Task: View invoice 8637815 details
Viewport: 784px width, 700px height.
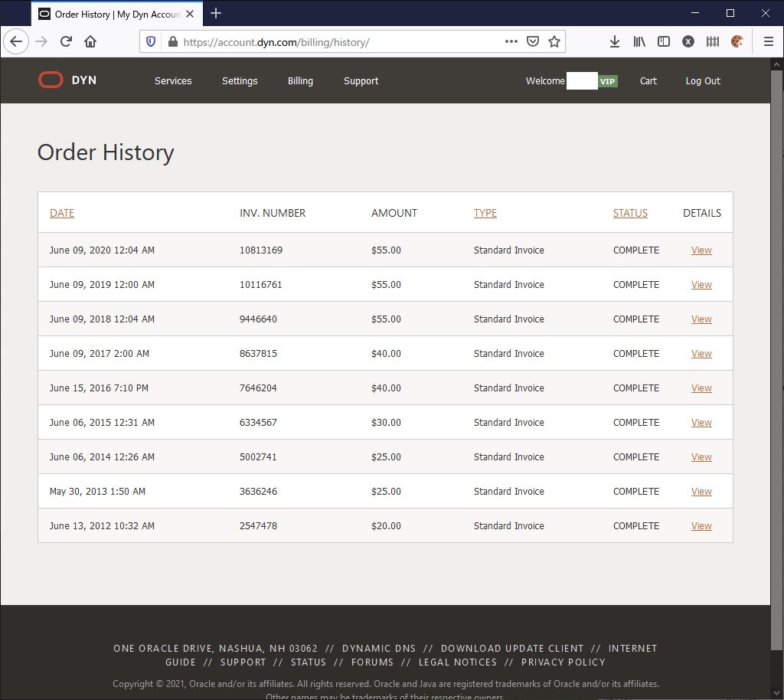Action: pyautogui.click(x=701, y=354)
